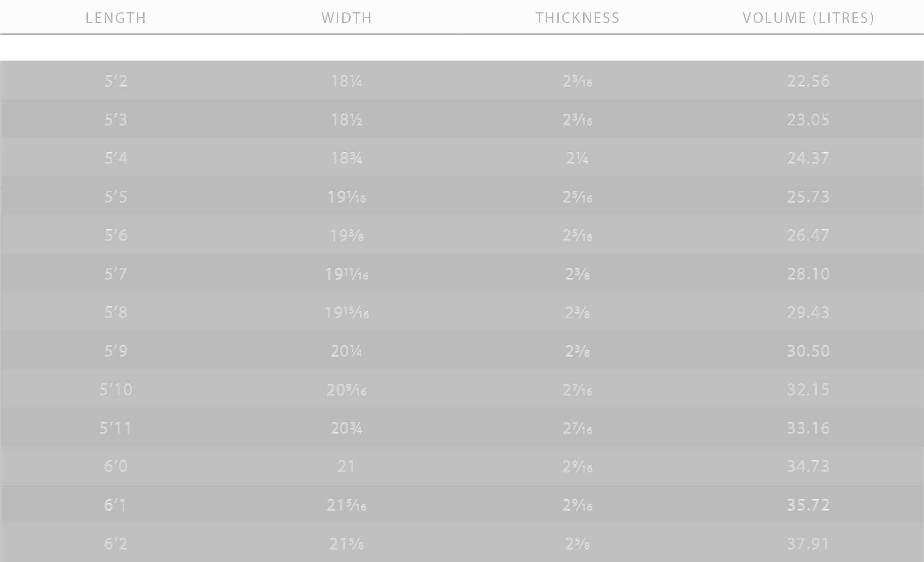Click the 2¼ thickness value
The width and height of the screenshot is (924, 562).
point(578,158)
